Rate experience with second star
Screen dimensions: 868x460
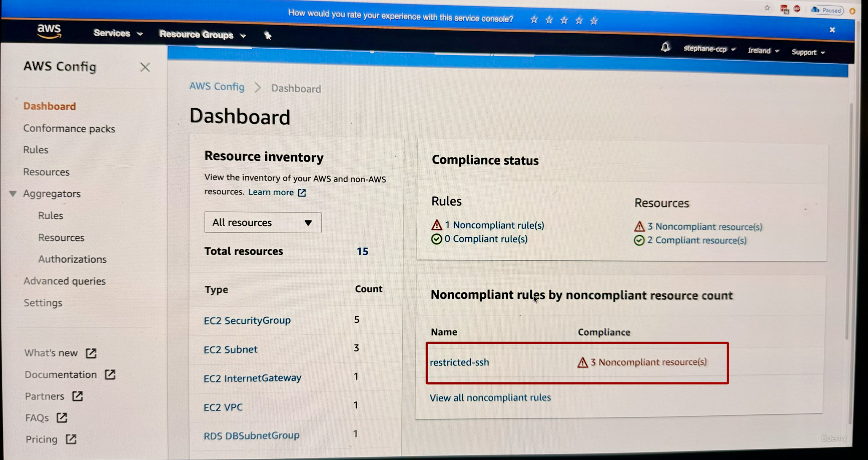coord(549,20)
